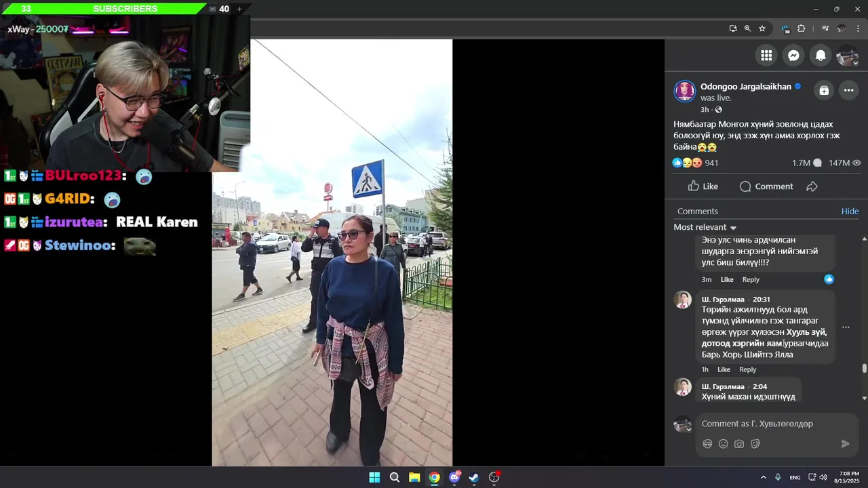The image size is (868, 488).
Task: Like Ш. Гэрэлмаа's 20:31 comment
Action: click(x=724, y=369)
